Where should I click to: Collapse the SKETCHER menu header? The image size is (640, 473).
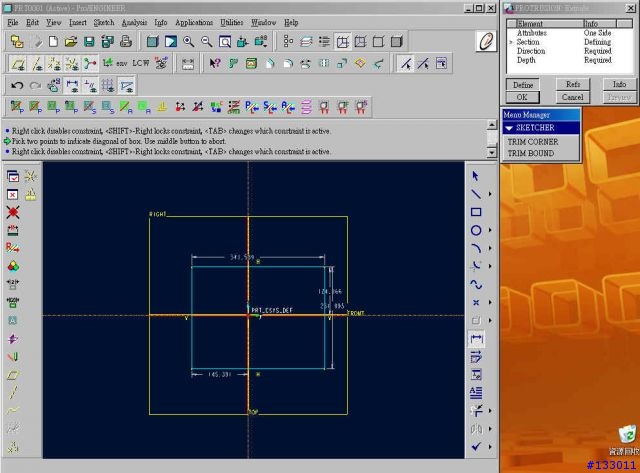pyautogui.click(x=541, y=128)
